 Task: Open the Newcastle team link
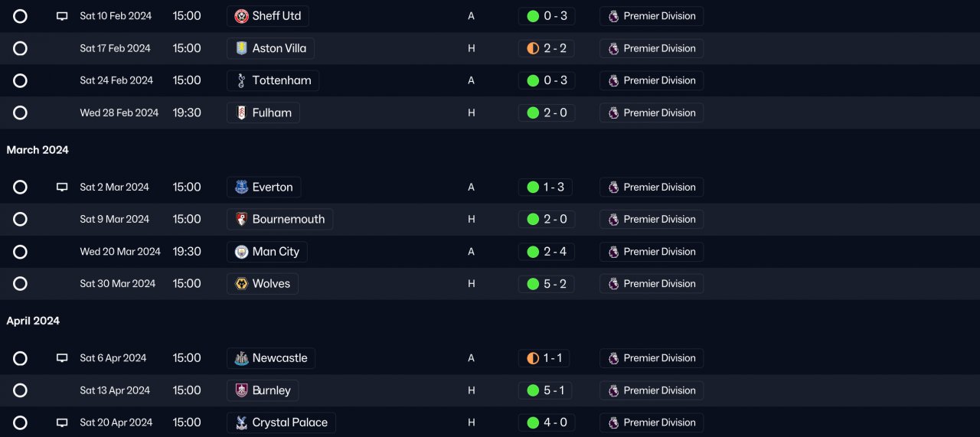click(279, 358)
